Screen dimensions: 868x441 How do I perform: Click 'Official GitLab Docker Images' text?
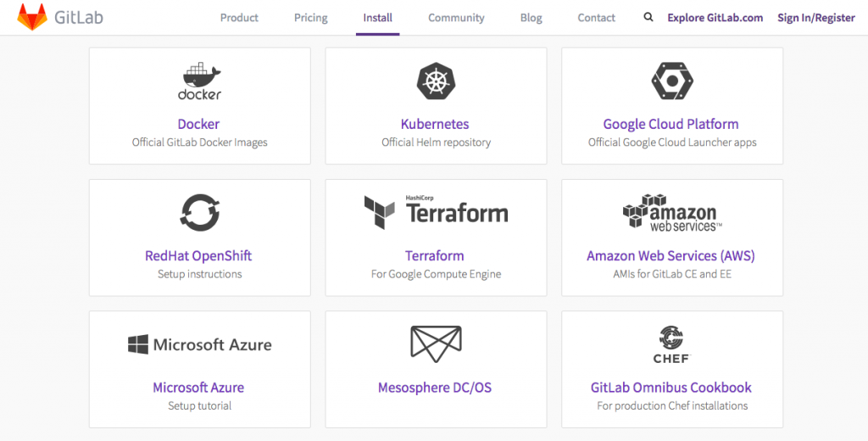pyautogui.click(x=199, y=142)
